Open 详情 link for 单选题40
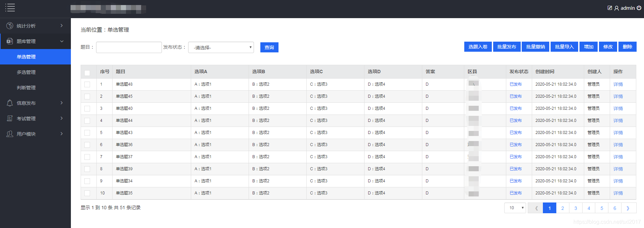The image size is (644, 228). point(618,108)
